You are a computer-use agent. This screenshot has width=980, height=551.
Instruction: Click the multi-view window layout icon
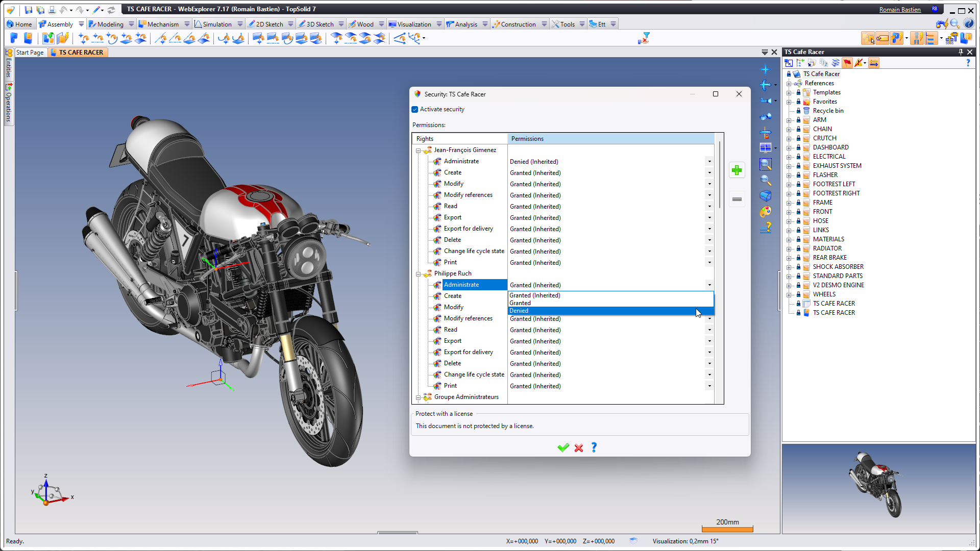(766, 148)
